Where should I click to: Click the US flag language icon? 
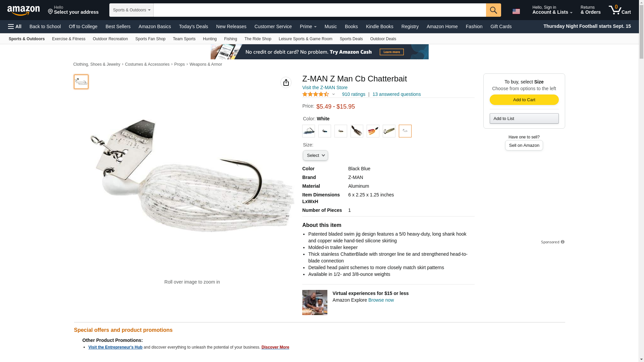coord(516,11)
